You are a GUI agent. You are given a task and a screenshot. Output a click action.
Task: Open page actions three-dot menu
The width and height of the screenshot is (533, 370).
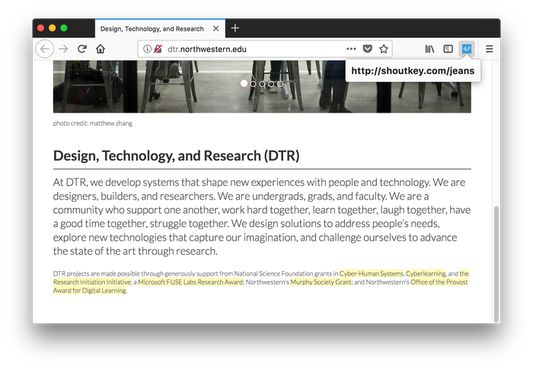[351, 49]
